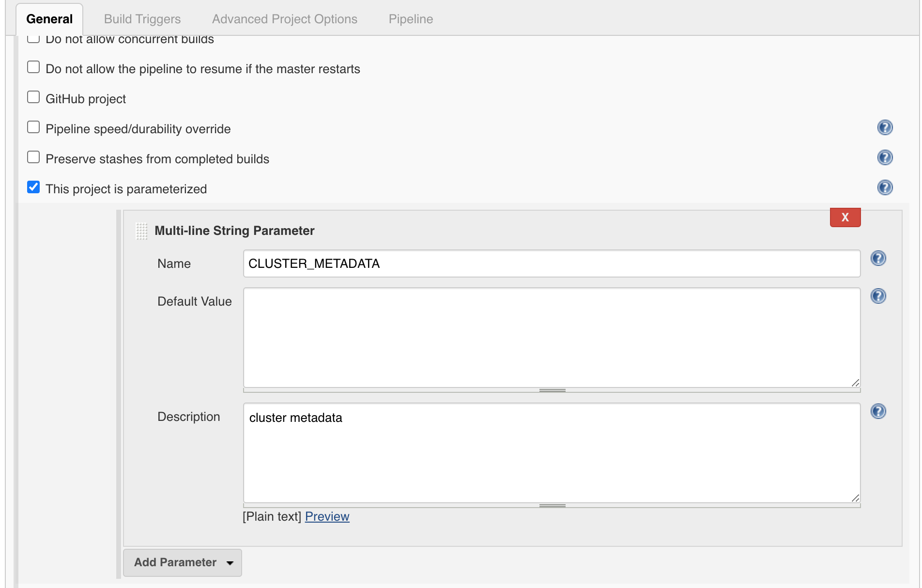
Task: Click the Default Value resize grip bar
Action: pos(552,390)
